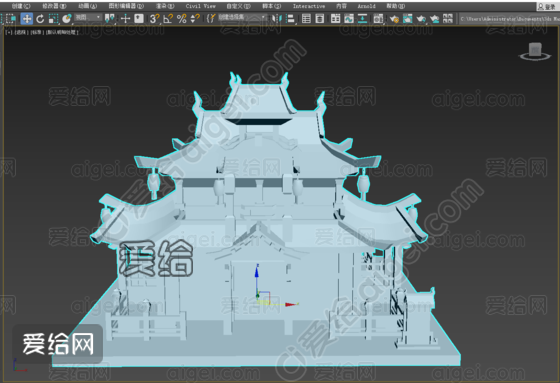
Task: Select the Rectangular Selection Region icon
Action: pyautogui.click(x=11, y=19)
